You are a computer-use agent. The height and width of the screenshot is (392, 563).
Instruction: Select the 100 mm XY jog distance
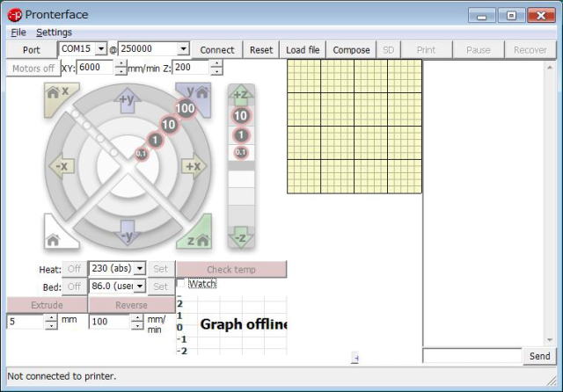coord(186,108)
